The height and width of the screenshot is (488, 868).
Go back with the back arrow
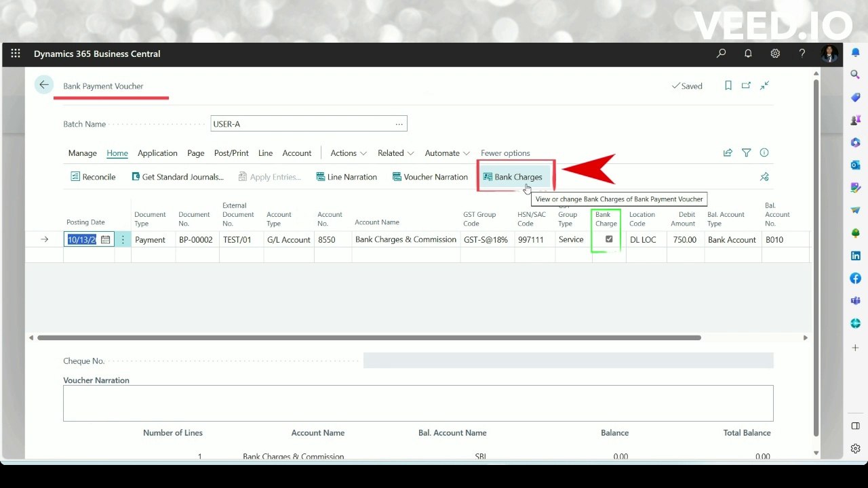click(44, 85)
